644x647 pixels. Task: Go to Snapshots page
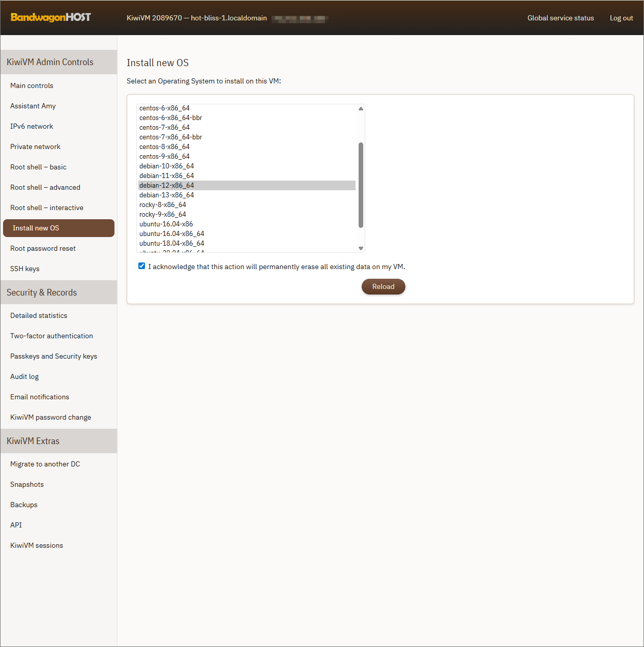[27, 485]
